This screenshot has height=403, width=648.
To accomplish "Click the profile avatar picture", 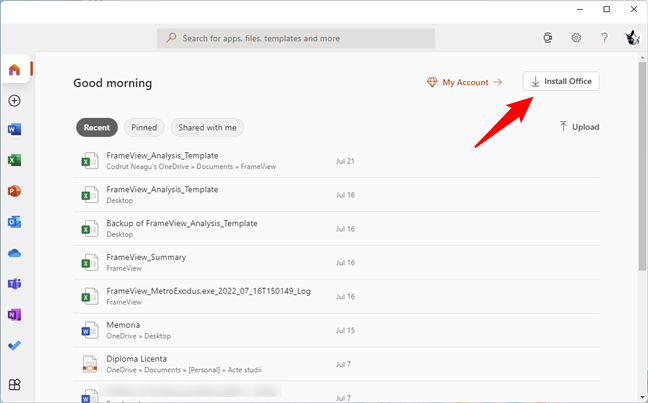I will point(632,38).
